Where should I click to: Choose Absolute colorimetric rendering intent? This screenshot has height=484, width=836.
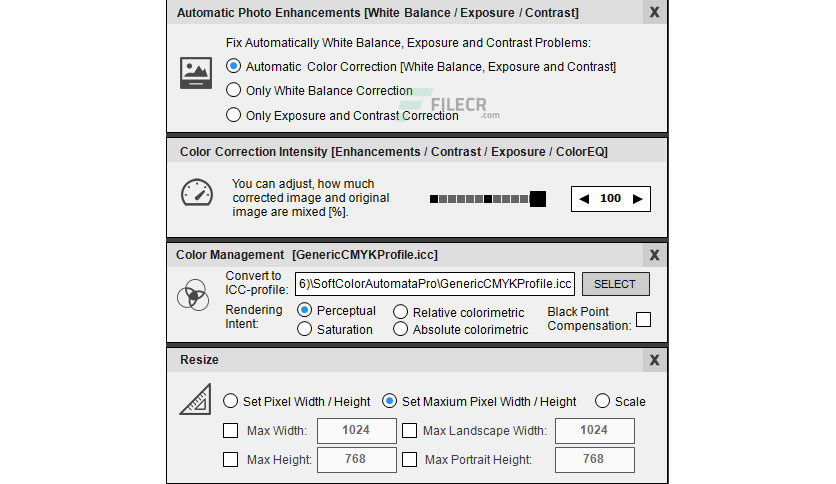click(x=400, y=329)
